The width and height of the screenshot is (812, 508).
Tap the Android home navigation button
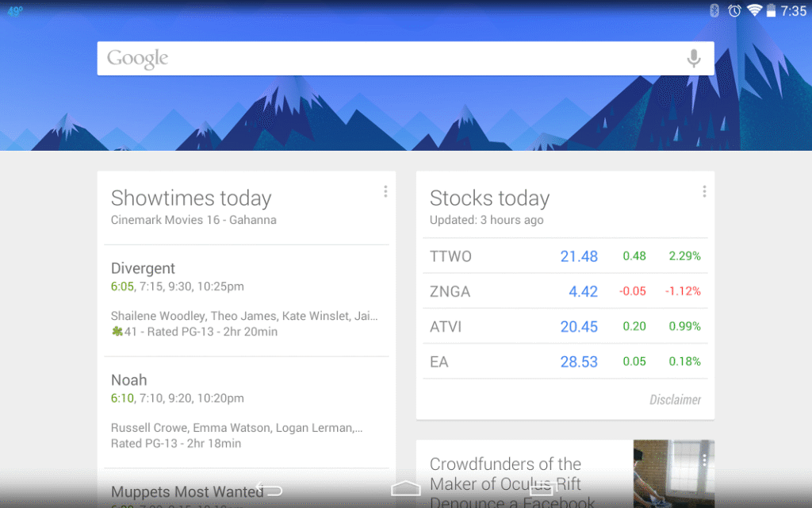(405, 489)
